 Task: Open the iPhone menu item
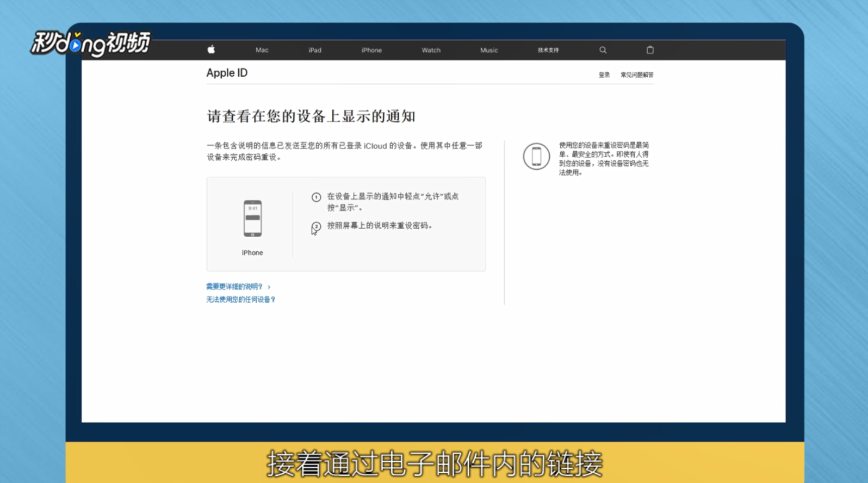click(371, 50)
